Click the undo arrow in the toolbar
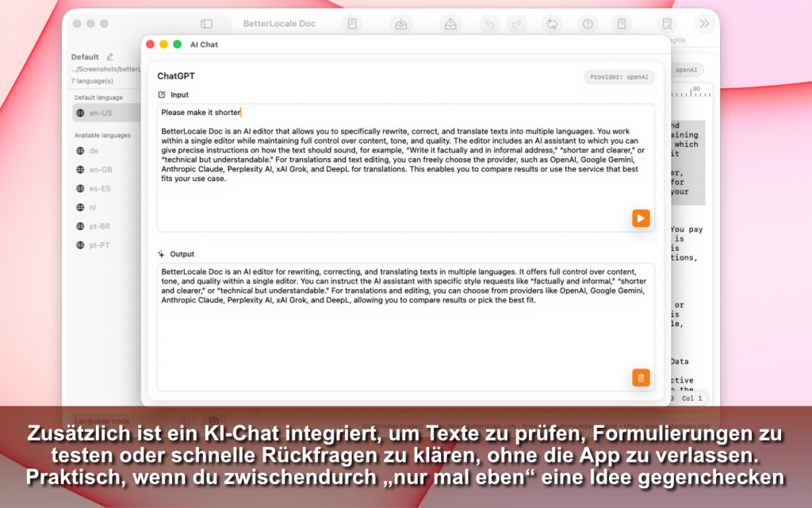This screenshot has height=508, width=812. [x=490, y=24]
